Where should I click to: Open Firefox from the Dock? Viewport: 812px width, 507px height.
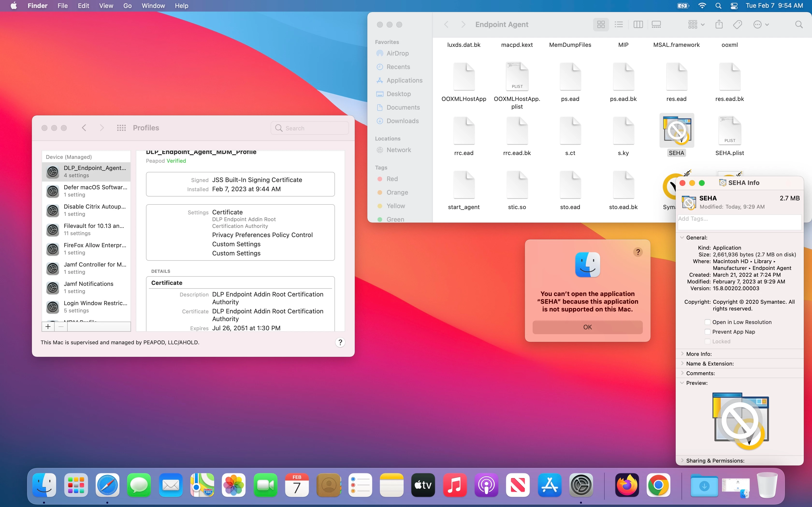tap(627, 485)
